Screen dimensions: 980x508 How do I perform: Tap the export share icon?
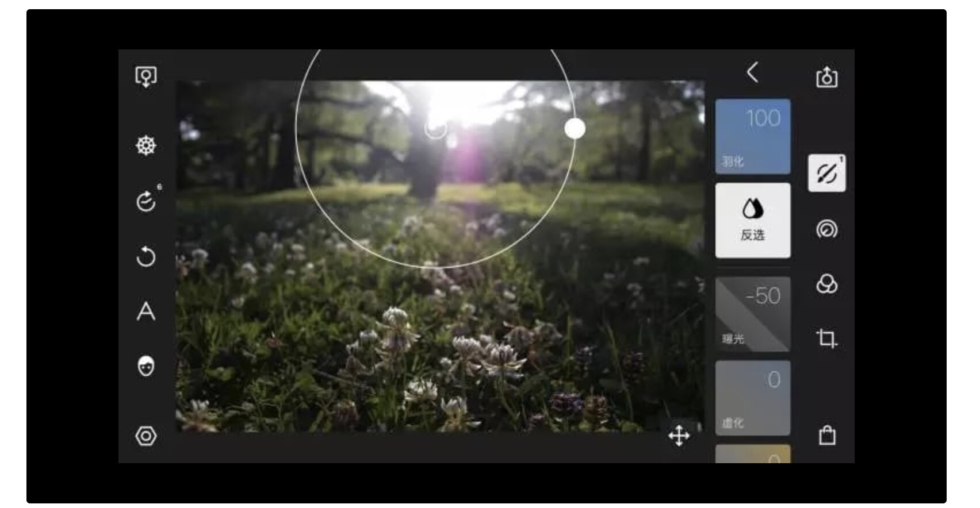(x=826, y=76)
